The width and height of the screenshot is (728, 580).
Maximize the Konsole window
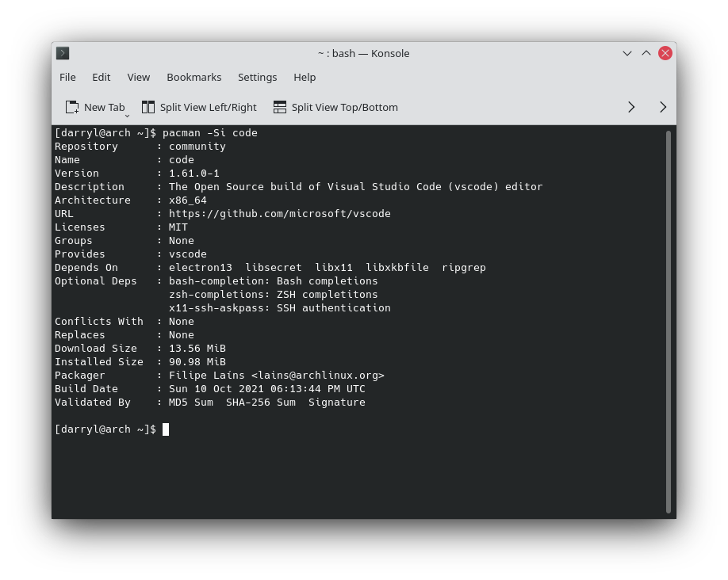[646, 53]
